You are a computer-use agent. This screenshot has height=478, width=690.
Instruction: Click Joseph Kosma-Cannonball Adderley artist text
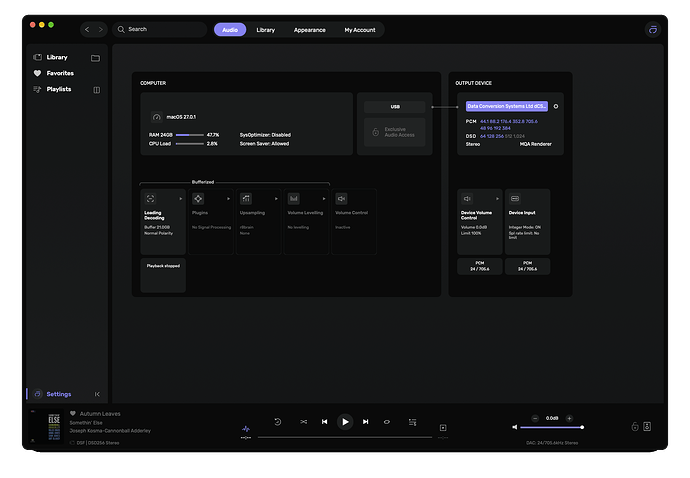click(x=110, y=430)
